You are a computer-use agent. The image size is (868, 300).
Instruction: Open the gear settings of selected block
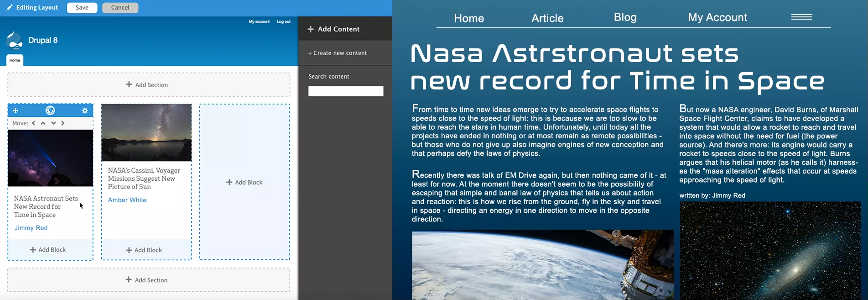click(x=85, y=111)
